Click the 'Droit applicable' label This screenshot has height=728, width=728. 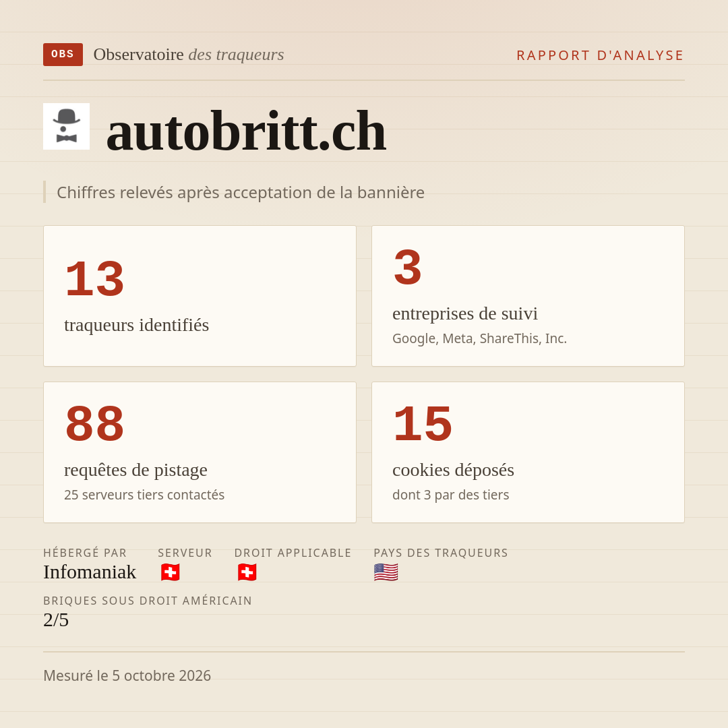(x=293, y=553)
